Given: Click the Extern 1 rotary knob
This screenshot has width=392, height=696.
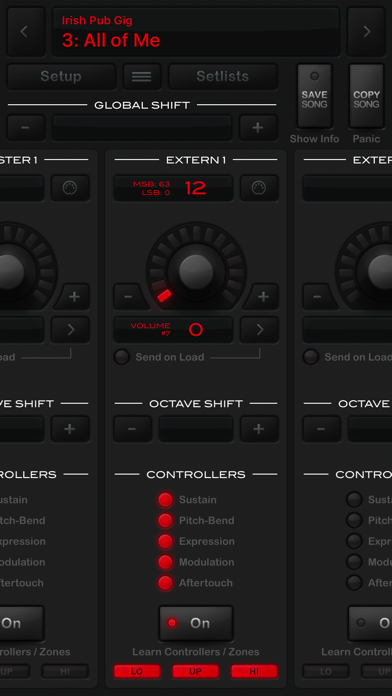Looking at the screenshot, I should (x=196, y=272).
